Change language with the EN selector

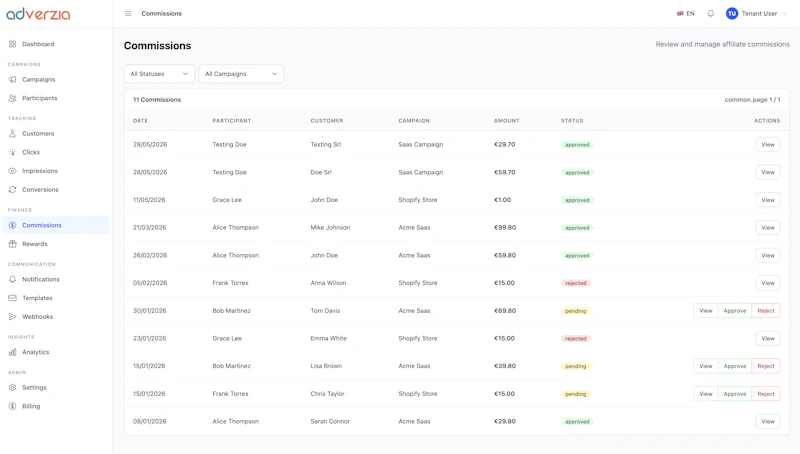pyautogui.click(x=685, y=14)
